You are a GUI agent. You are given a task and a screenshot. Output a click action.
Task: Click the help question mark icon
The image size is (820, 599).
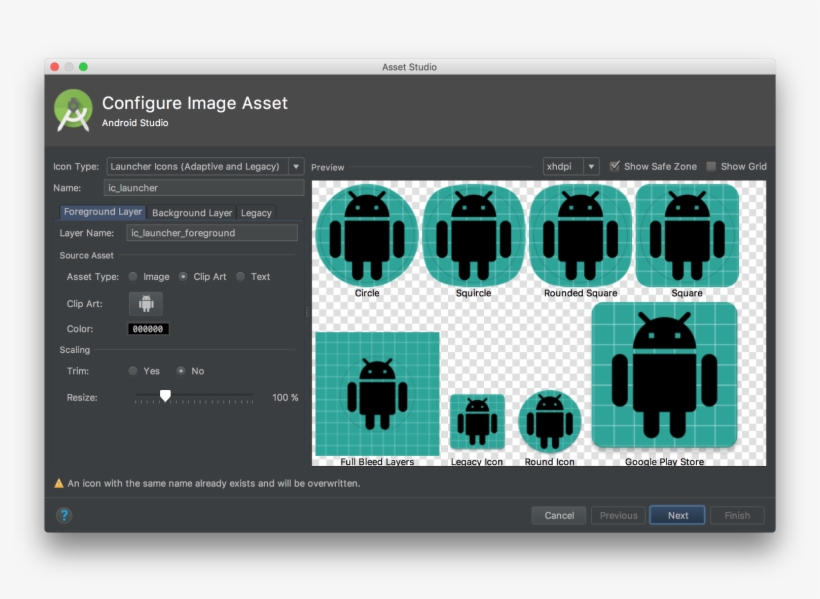click(64, 515)
